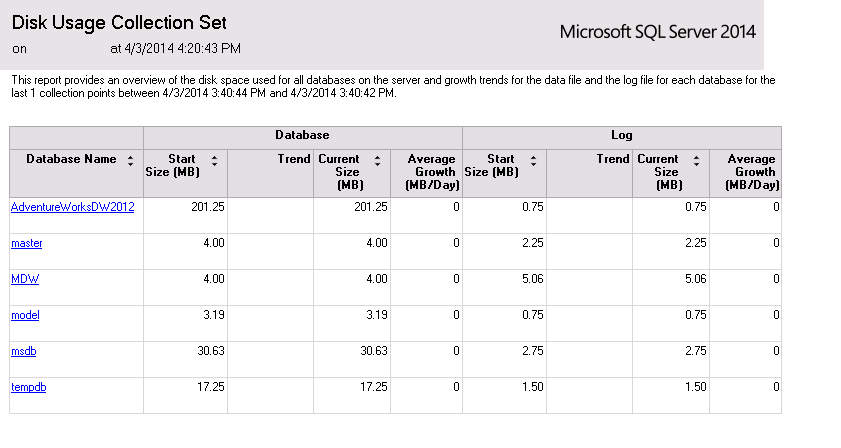Open the master database link
841x448 pixels.
point(26,243)
